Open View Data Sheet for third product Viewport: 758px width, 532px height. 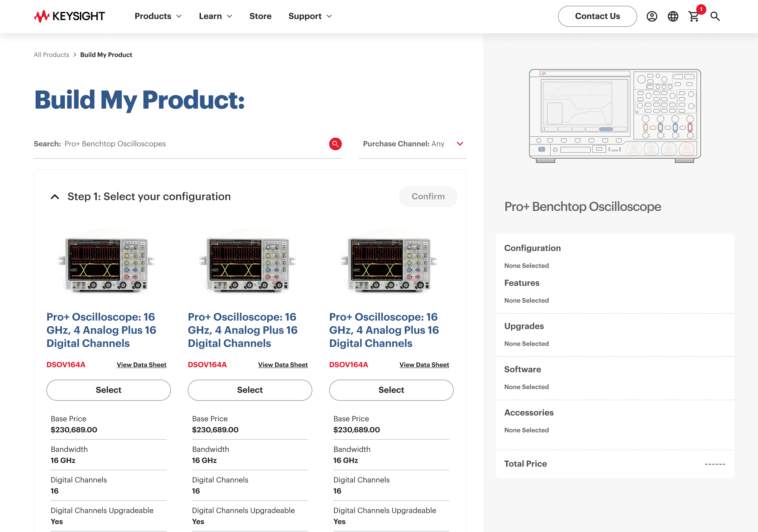pos(424,365)
